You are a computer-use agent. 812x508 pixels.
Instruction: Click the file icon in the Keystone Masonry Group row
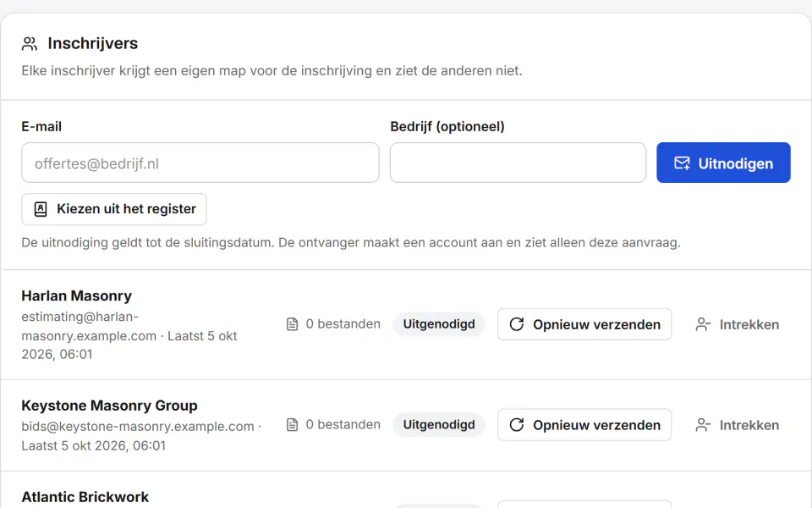pyautogui.click(x=292, y=425)
